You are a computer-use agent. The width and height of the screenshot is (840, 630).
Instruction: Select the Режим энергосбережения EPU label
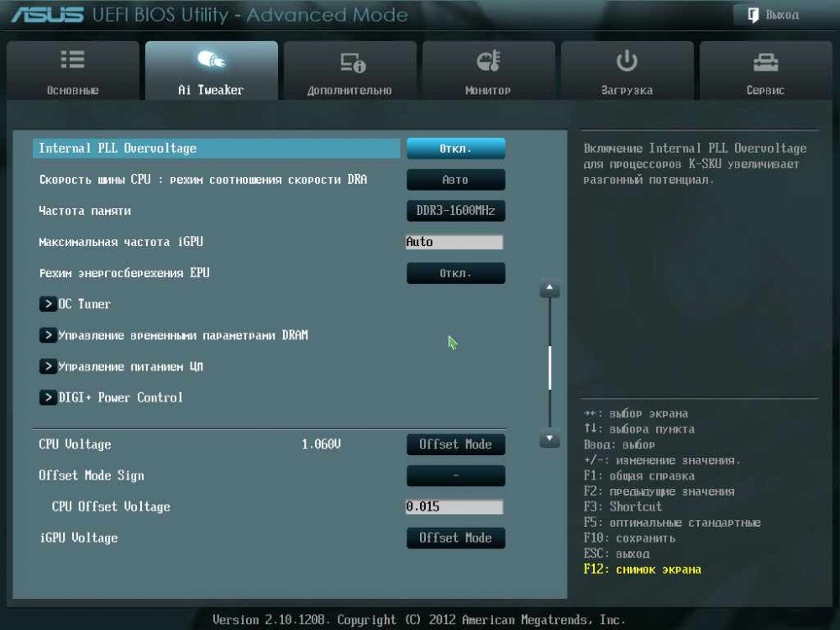pos(124,273)
